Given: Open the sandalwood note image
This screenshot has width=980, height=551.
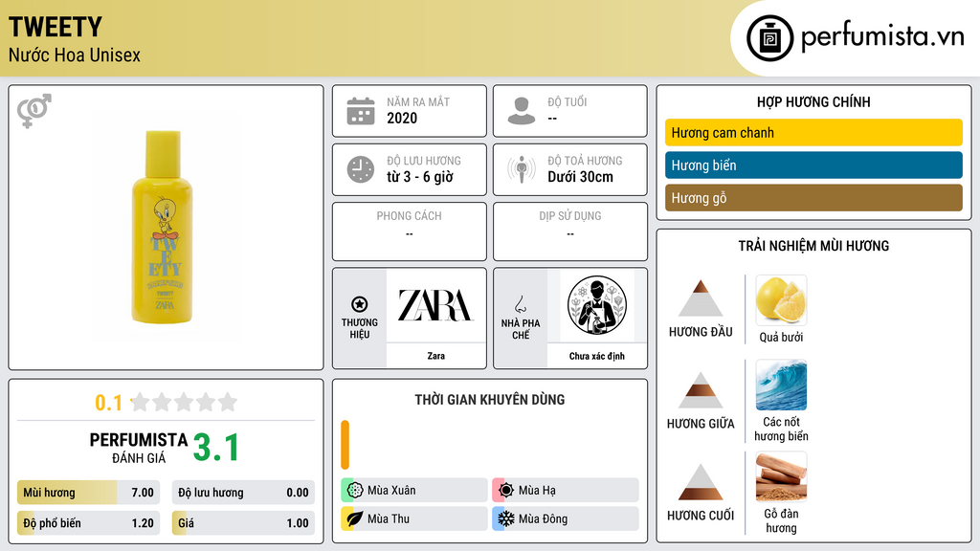Looking at the screenshot, I should (781, 476).
